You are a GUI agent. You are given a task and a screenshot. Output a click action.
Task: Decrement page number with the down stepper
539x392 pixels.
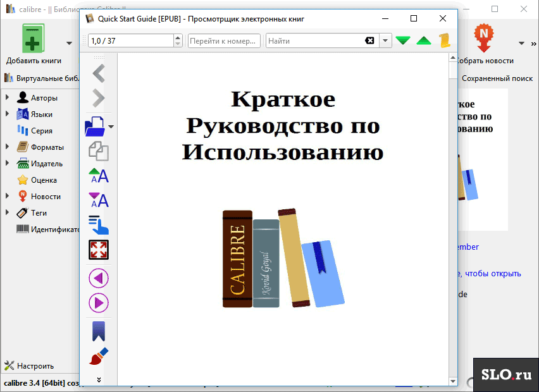(x=178, y=44)
